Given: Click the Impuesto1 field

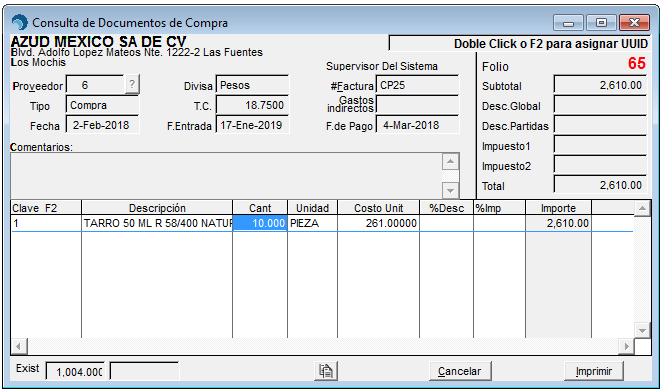Looking at the screenshot, I should (x=600, y=145).
